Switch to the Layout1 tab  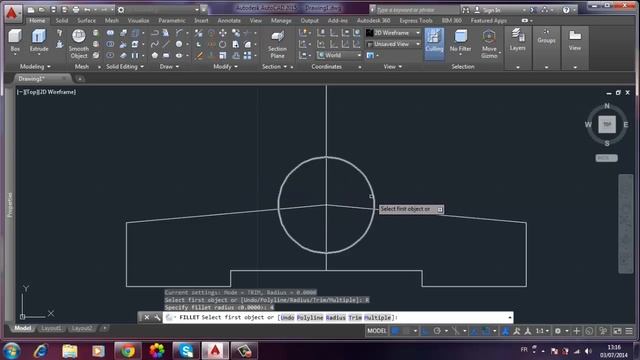click(51, 328)
